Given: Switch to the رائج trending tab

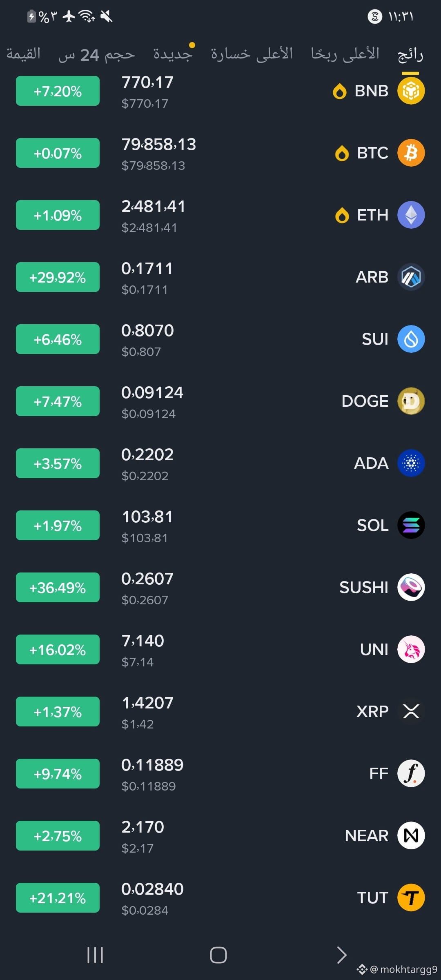Looking at the screenshot, I should (x=410, y=54).
